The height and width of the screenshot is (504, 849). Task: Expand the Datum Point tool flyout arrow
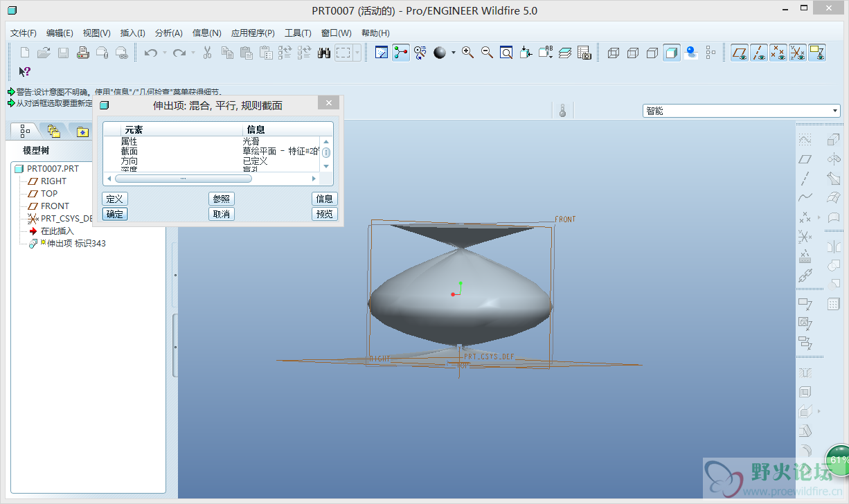[819, 217]
